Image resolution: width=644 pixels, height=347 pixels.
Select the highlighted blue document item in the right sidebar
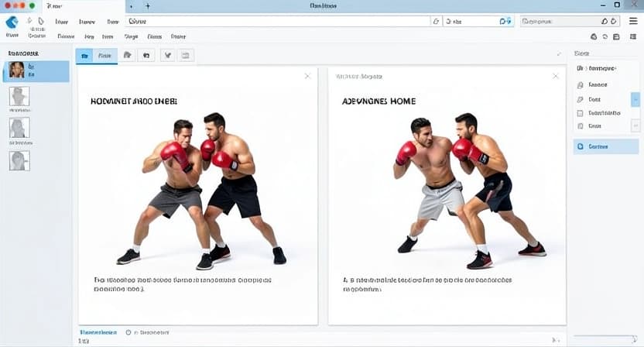coord(606,146)
